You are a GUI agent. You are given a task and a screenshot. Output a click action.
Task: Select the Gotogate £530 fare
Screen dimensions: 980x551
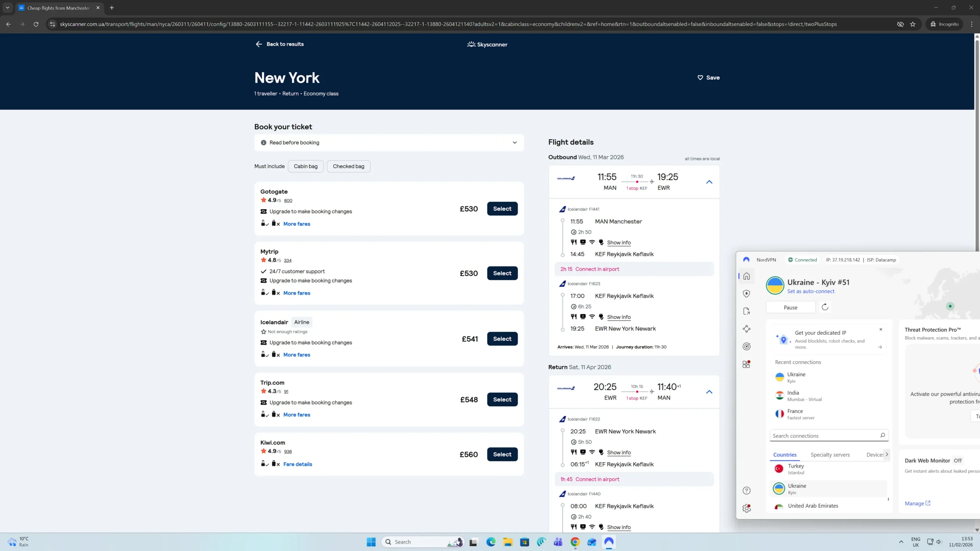tap(502, 209)
